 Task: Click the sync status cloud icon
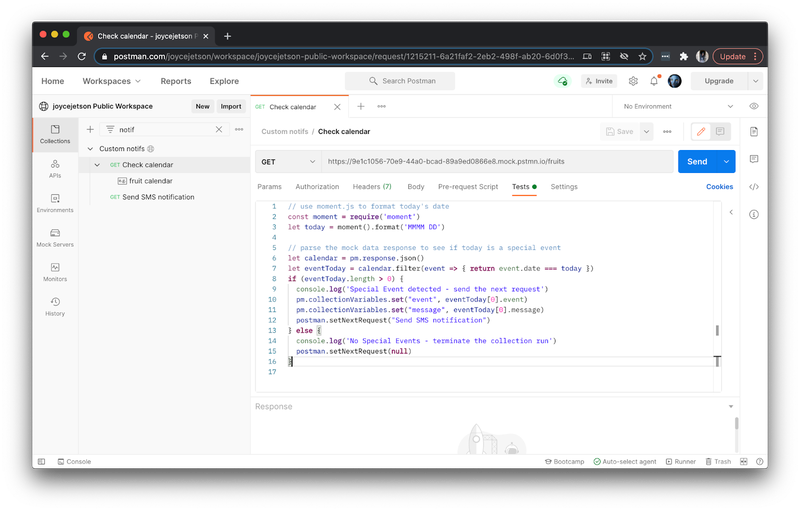click(x=562, y=81)
